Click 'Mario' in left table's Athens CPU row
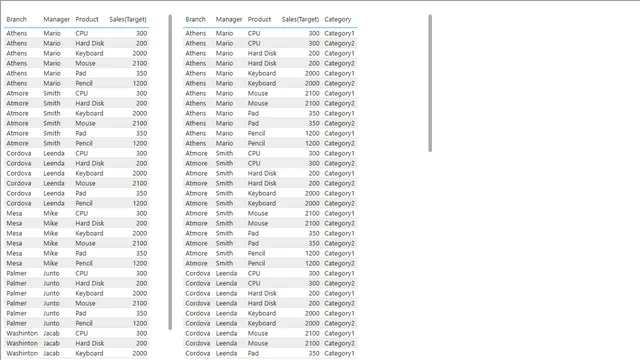 pyautogui.click(x=52, y=33)
